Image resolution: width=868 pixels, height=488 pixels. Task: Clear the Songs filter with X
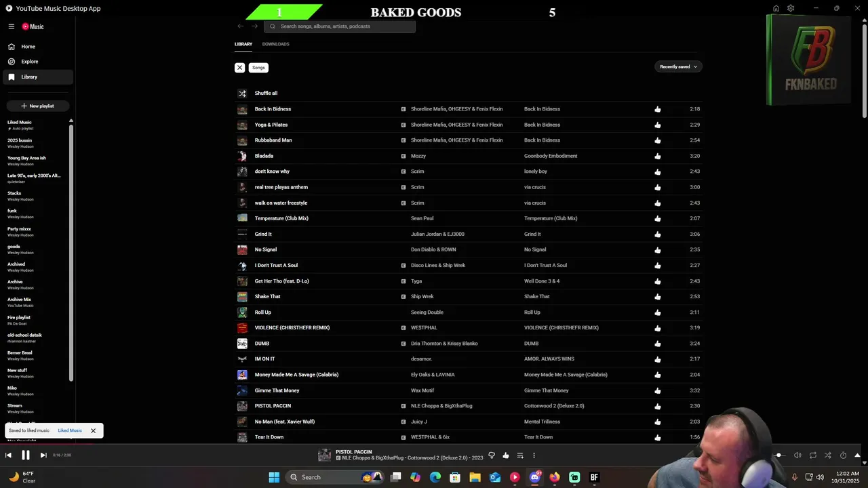[x=239, y=68]
